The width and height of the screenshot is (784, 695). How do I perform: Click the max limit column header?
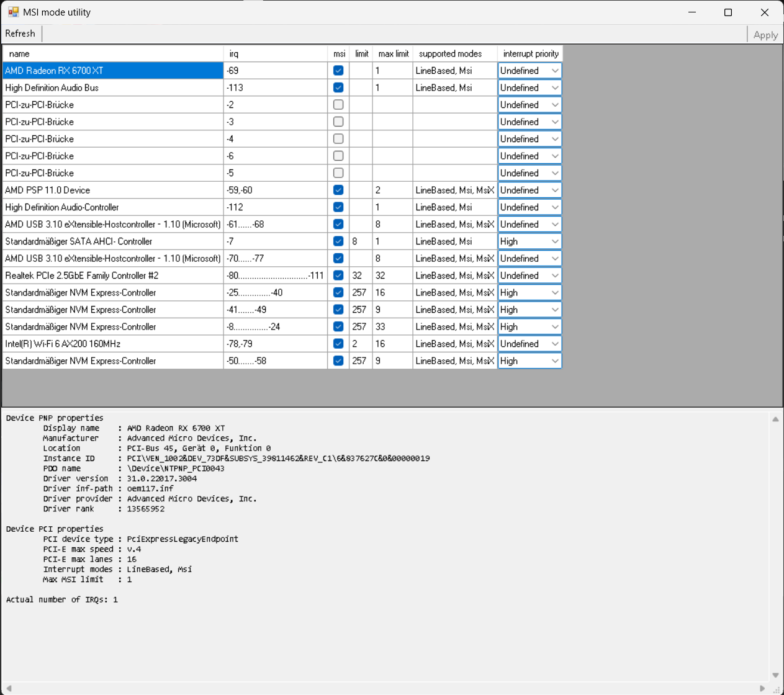tap(393, 54)
